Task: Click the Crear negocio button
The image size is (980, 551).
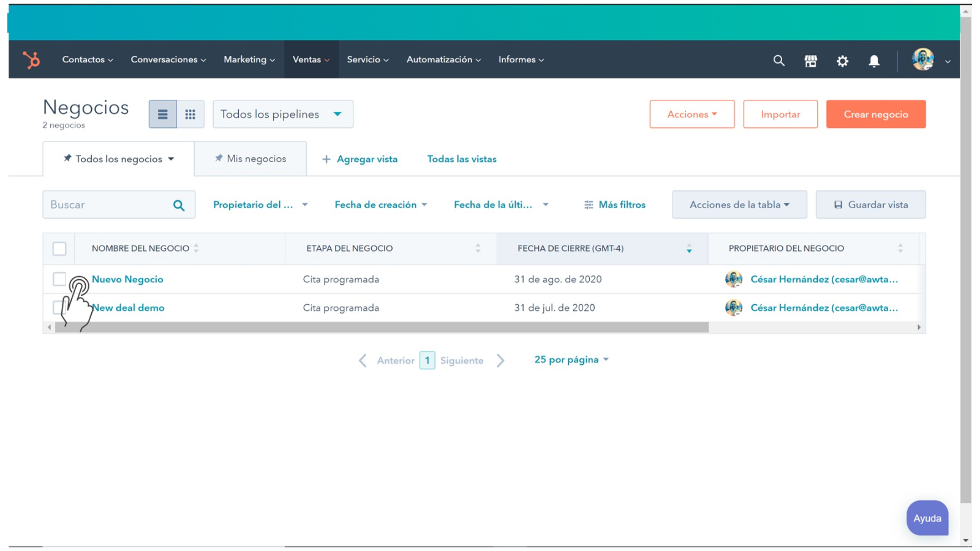Action: click(875, 114)
